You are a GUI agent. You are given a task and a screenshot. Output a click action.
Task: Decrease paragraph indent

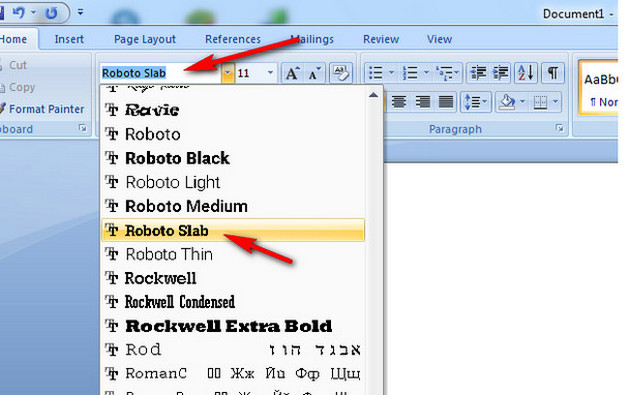478,73
